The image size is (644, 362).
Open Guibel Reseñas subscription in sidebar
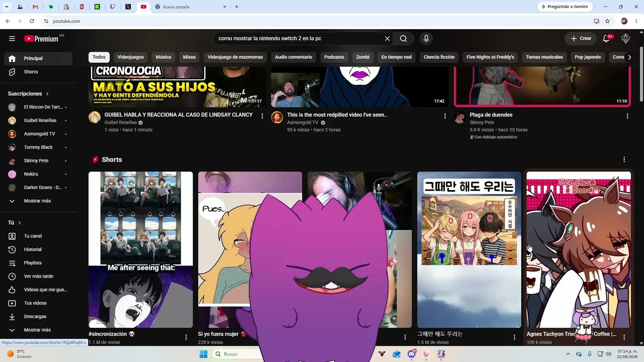coord(38,121)
